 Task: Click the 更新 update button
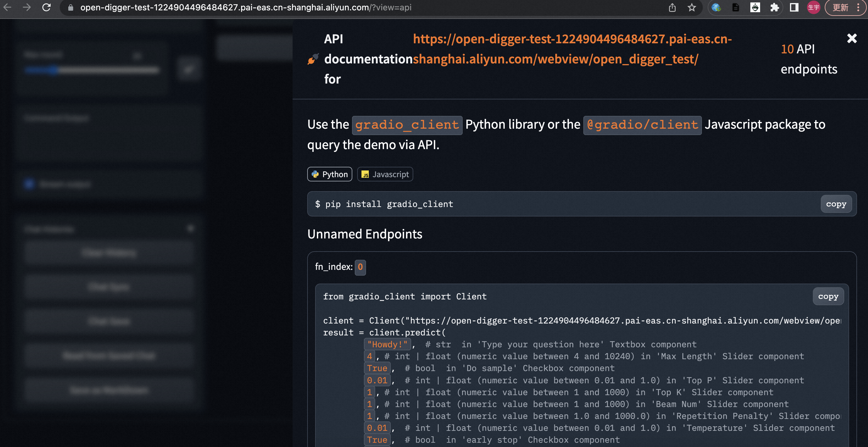tap(840, 7)
